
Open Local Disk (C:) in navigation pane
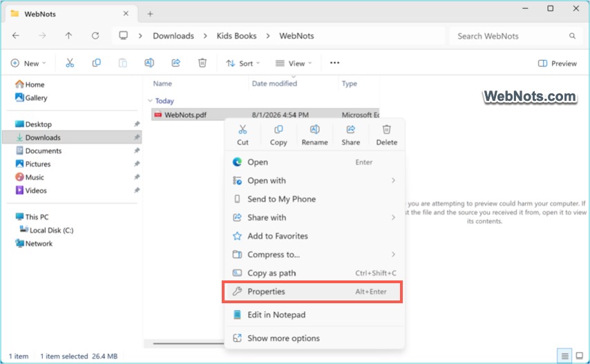click(47, 230)
